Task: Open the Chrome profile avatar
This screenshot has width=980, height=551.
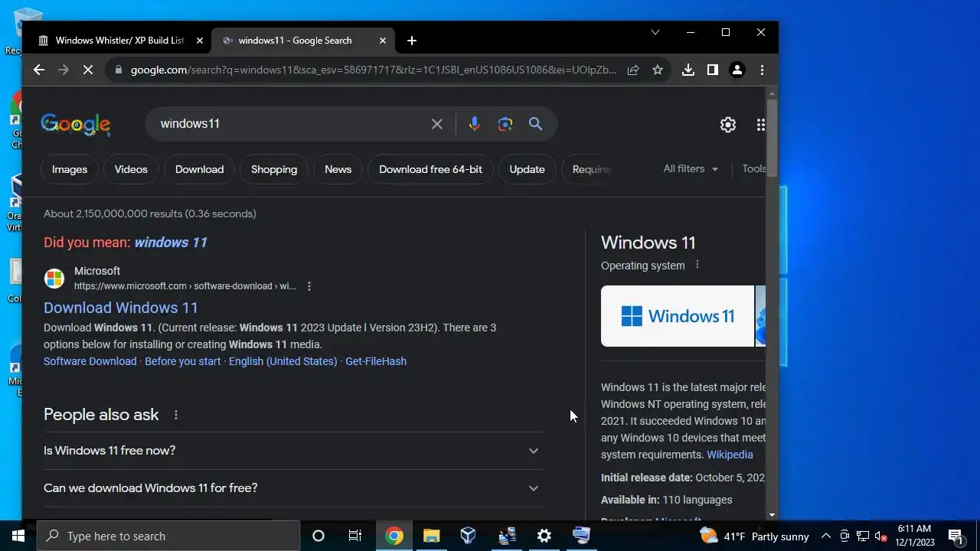Action: [737, 70]
